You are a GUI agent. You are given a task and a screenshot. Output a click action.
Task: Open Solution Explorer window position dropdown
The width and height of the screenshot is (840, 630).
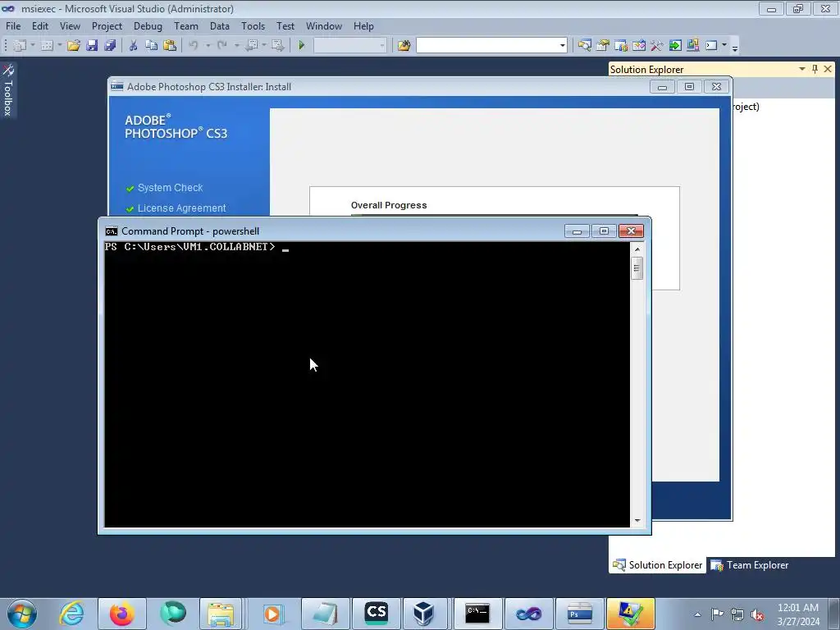[x=802, y=69]
